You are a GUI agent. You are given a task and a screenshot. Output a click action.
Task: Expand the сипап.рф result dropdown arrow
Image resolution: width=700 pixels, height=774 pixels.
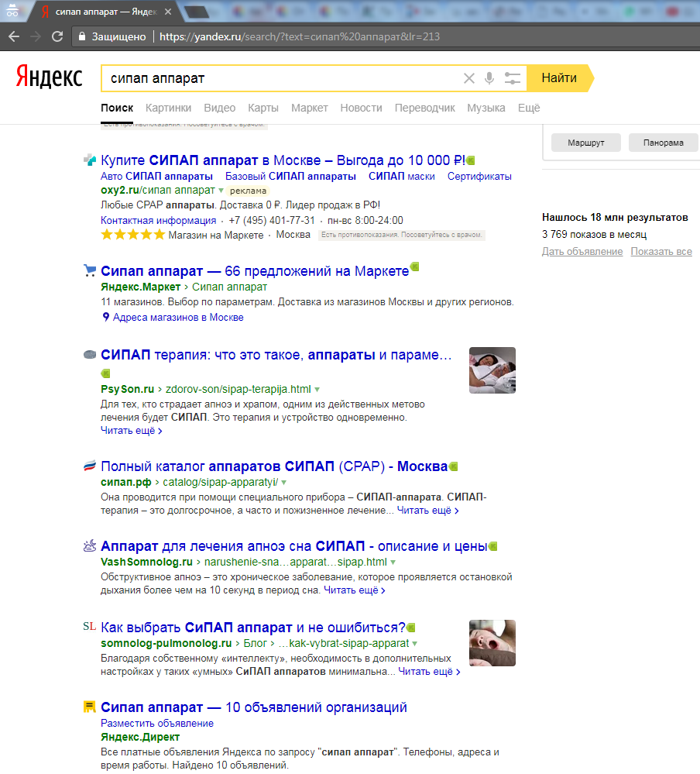click(x=283, y=482)
